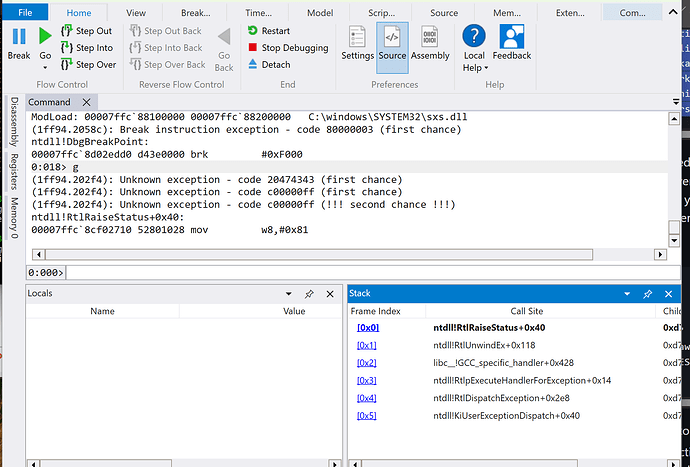Open Stack panel options dropdown
This screenshot has height=467, width=690.
627,294
